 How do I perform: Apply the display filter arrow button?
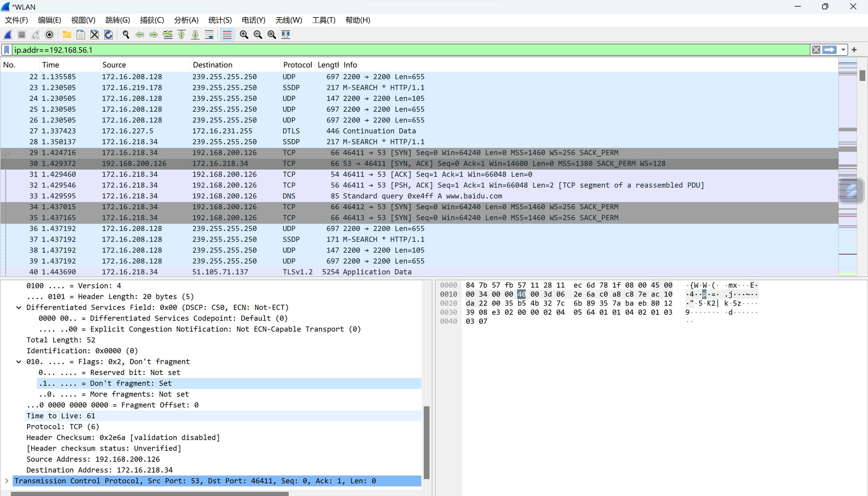[x=829, y=50]
